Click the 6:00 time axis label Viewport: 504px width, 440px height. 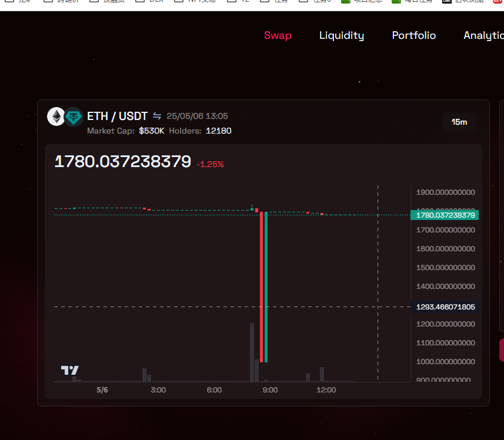214,390
